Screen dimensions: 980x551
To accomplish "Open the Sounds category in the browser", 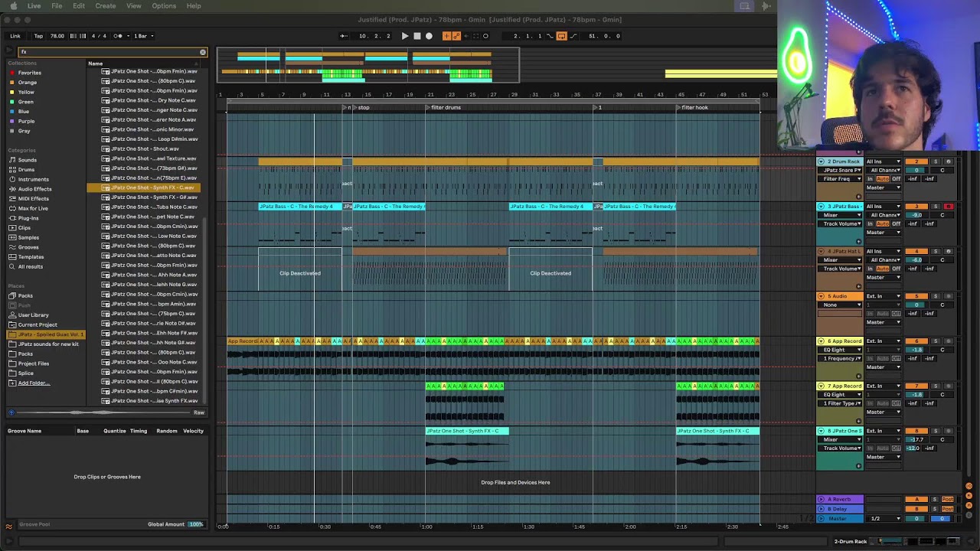I will [x=28, y=160].
